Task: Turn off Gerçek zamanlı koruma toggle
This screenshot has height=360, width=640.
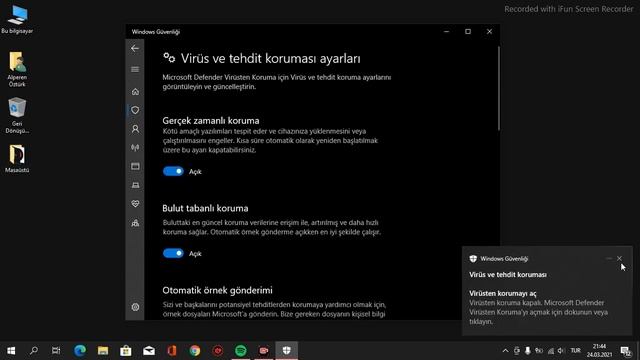Action: (x=173, y=171)
